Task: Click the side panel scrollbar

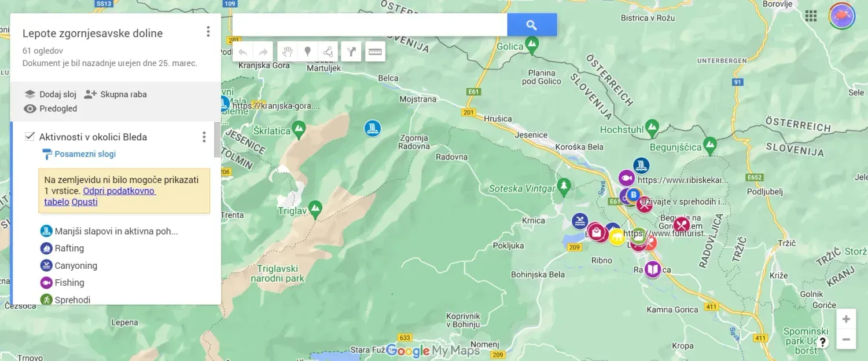Action: point(217,140)
